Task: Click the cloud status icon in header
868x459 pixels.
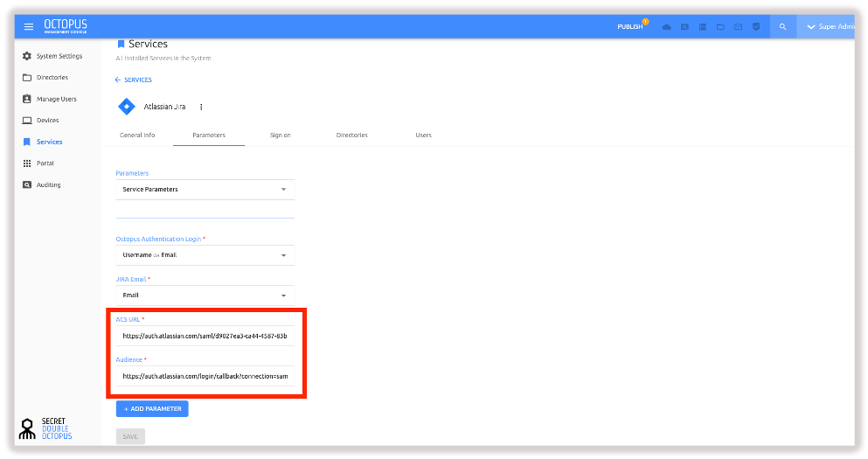Action: tap(666, 26)
